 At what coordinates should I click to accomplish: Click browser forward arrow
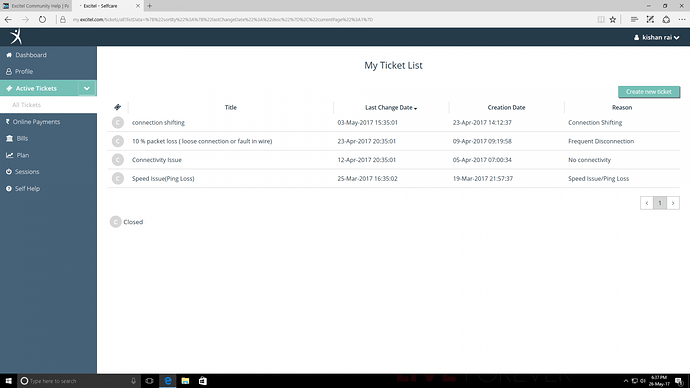[x=25, y=19]
